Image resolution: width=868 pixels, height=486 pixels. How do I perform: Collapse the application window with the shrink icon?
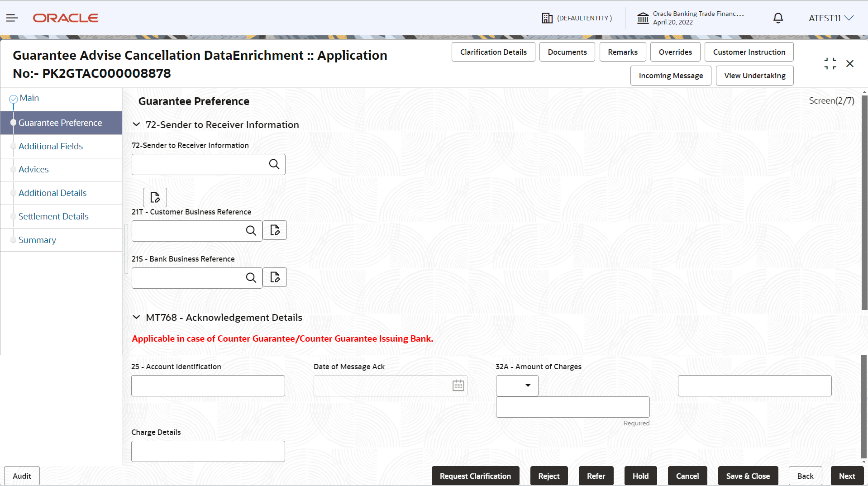click(830, 64)
